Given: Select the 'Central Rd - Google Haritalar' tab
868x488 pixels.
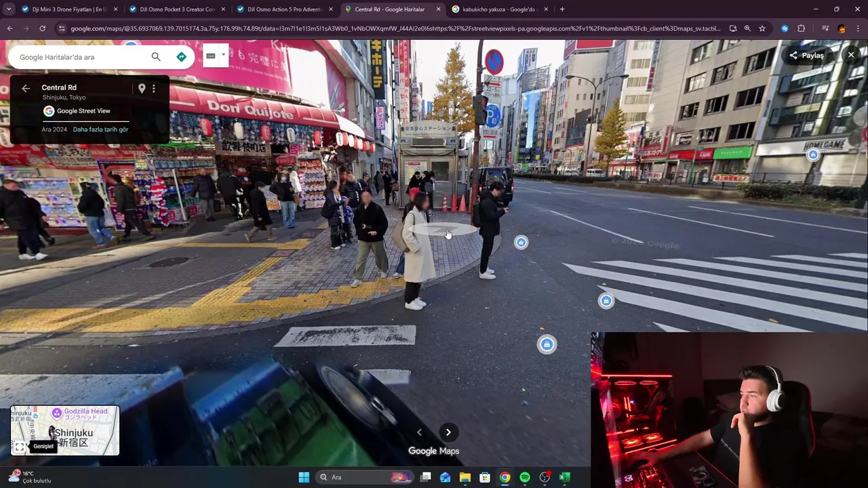Looking at the screenshot, I should [x=389, y=9].
